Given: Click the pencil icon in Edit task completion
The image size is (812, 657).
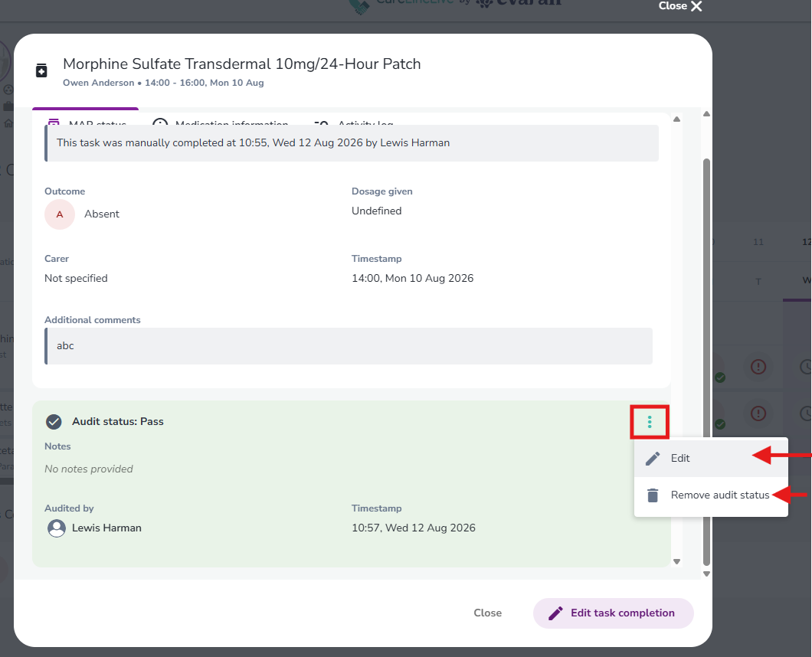Looking at the screenshot, I should click(555, 613).
